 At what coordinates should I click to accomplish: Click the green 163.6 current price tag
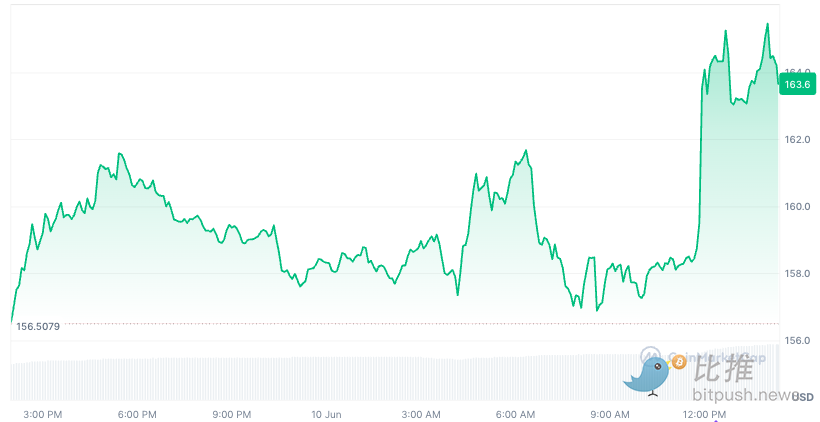(797, 85)
